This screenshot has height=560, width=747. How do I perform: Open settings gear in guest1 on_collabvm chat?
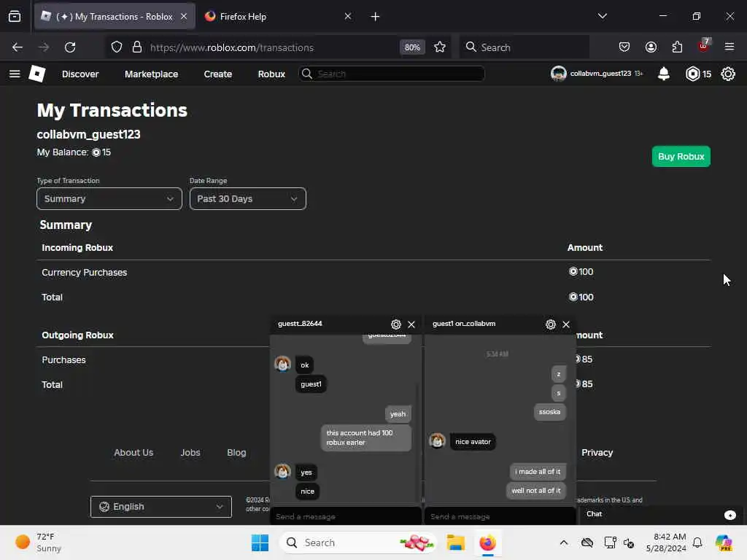pos(551,324)
